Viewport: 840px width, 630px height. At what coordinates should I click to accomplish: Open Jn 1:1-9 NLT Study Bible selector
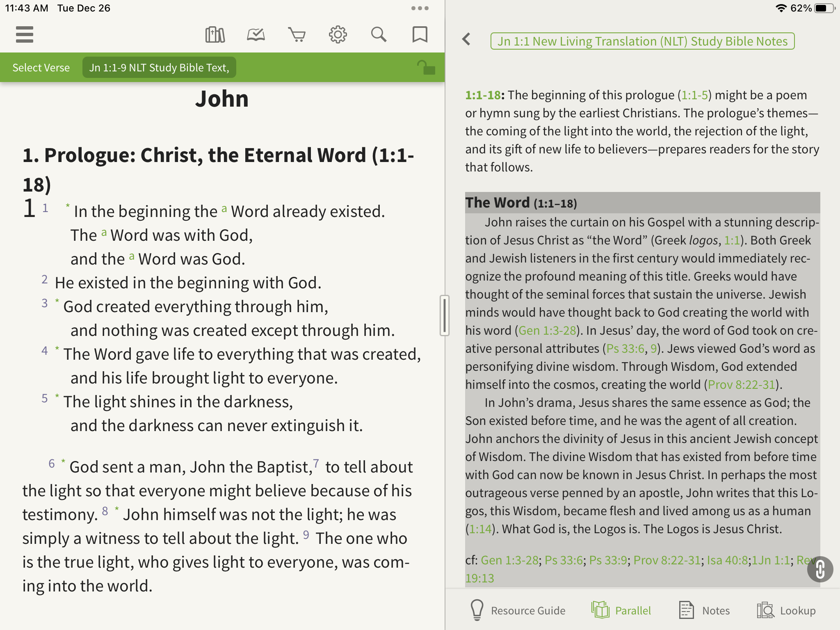point(159,68)
